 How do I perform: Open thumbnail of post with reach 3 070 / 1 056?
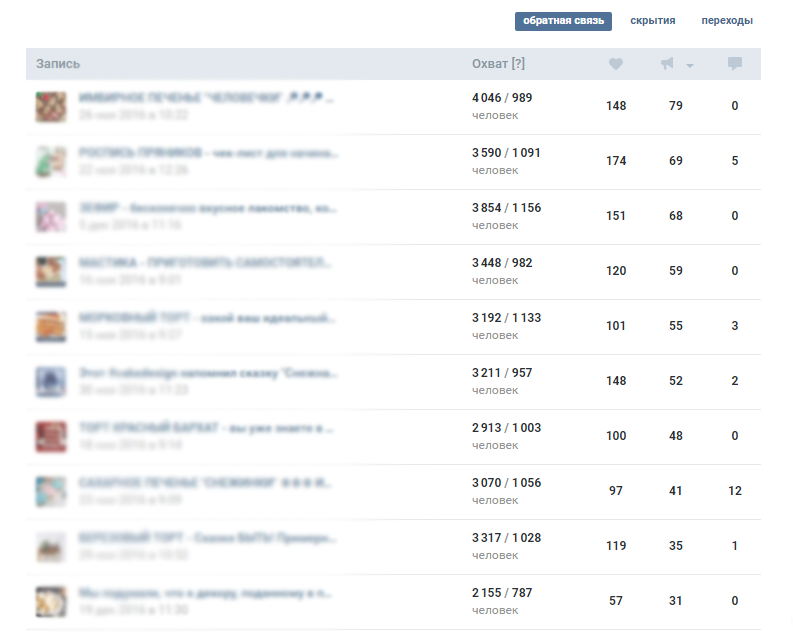(x=51, y=491)
